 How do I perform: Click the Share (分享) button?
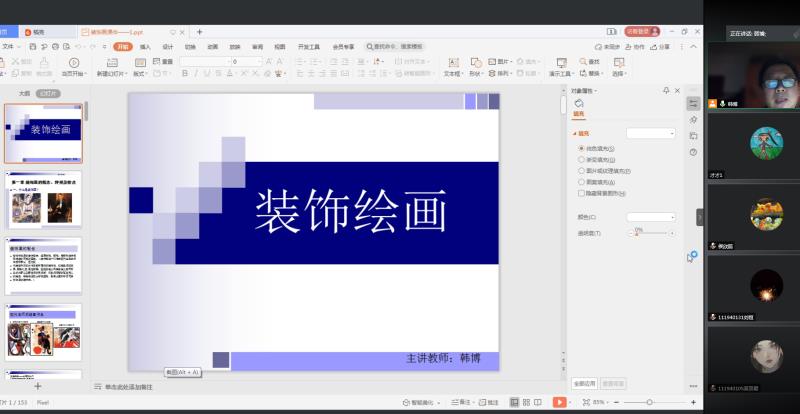click(x=662, y=46)
